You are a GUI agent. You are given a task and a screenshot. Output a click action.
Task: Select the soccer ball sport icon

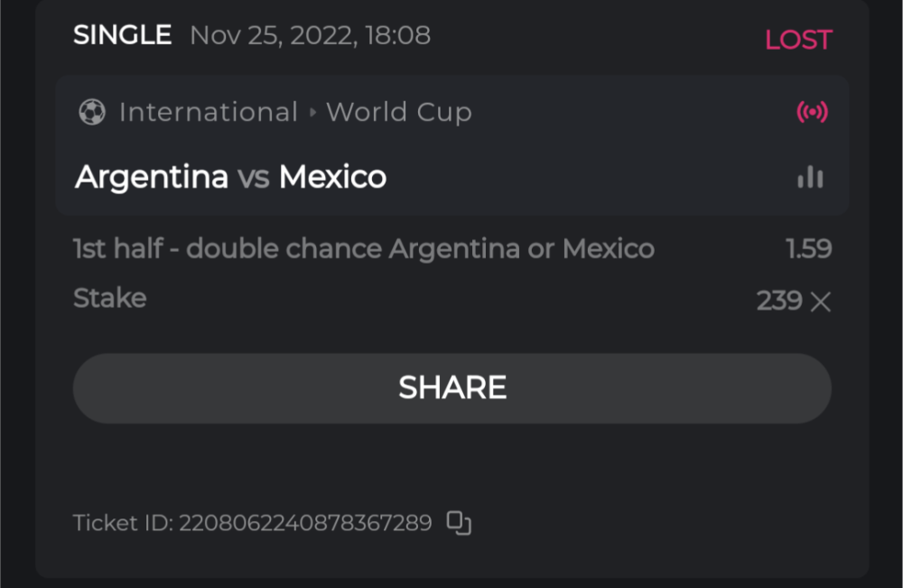[93, 111]
